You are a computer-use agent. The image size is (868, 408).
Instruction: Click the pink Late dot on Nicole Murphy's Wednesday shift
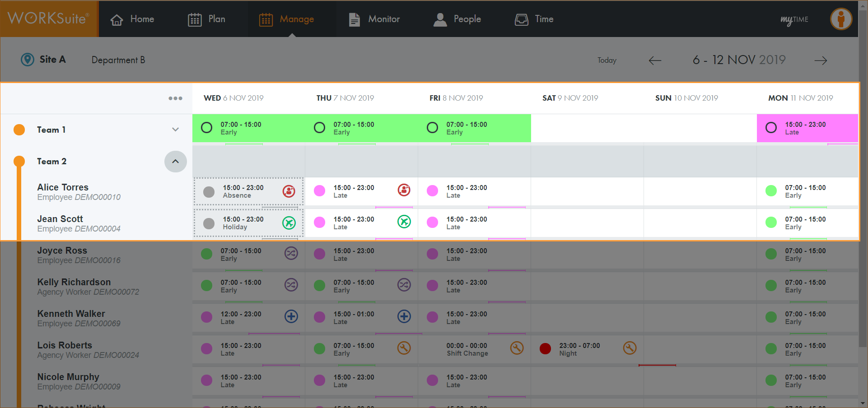click(x=207, y=380)
